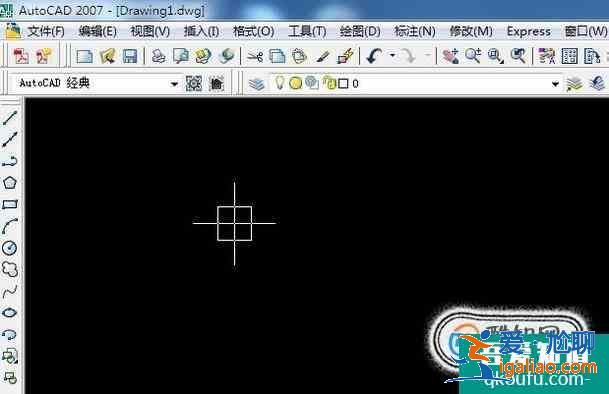Click the second PDF toolbar icon with star
The width and height of the screenshot is (609, 394).
tap(44, 57)
